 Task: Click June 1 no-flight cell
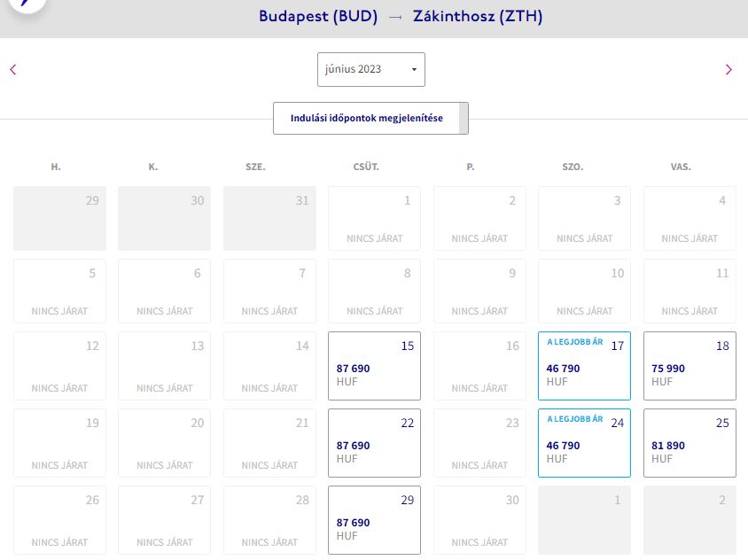coord(374,218)
